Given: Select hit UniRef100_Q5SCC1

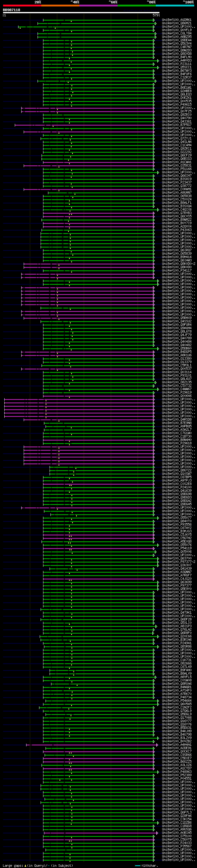Looking at the screenshot, I should (177, 67).
